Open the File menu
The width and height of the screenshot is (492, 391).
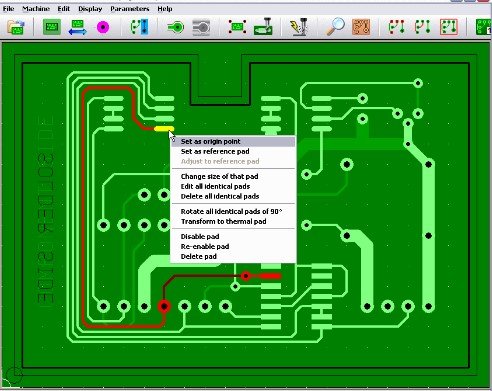click(x=8, y=9)
